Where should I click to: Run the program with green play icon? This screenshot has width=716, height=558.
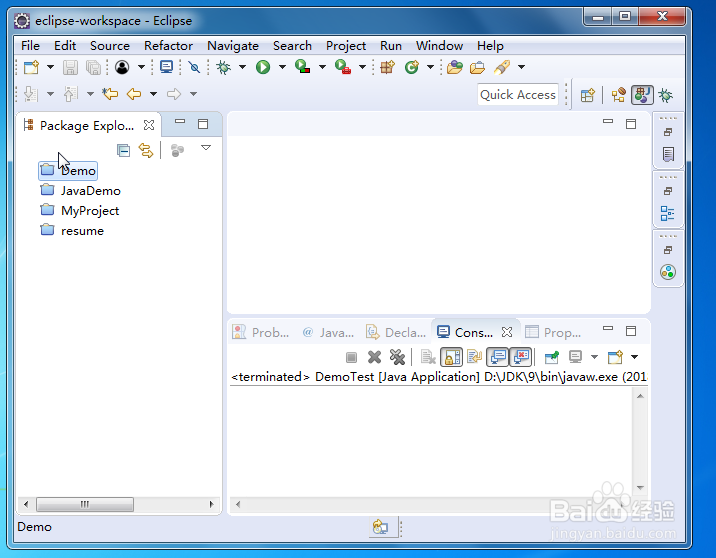(263, 68)
